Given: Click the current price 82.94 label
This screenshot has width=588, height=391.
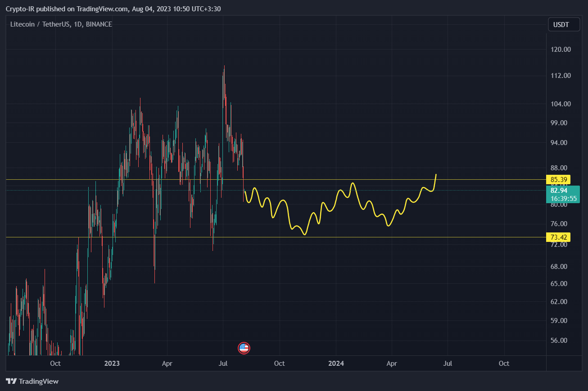Looking at the screenshot, I should click(x=563, y=194).
